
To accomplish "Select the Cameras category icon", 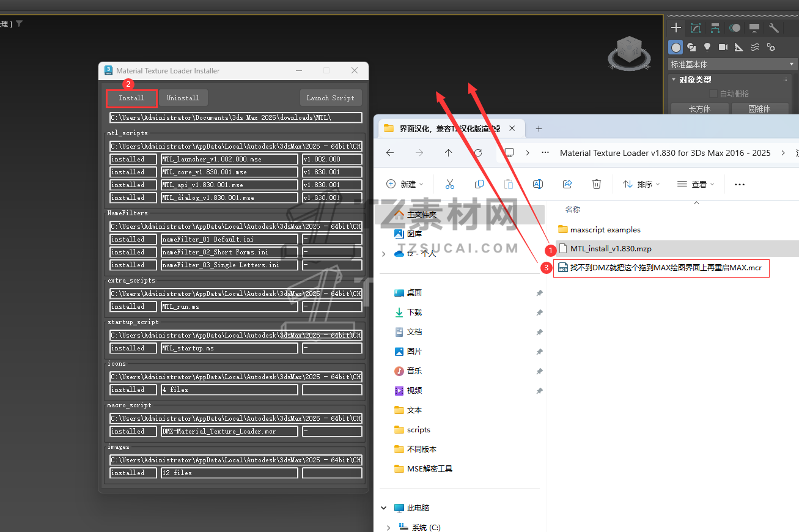I will tap(723, 47).
